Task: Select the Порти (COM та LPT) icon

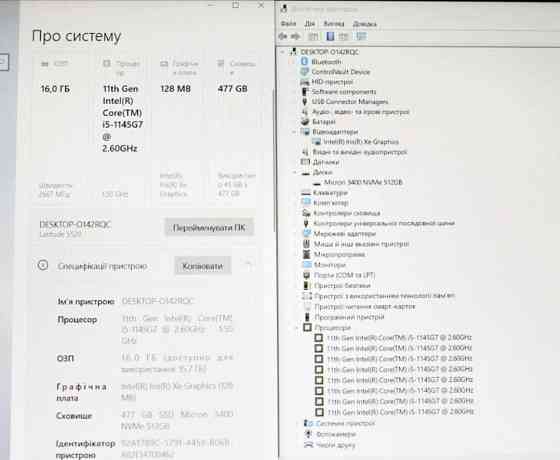Action: coord(306,275)
